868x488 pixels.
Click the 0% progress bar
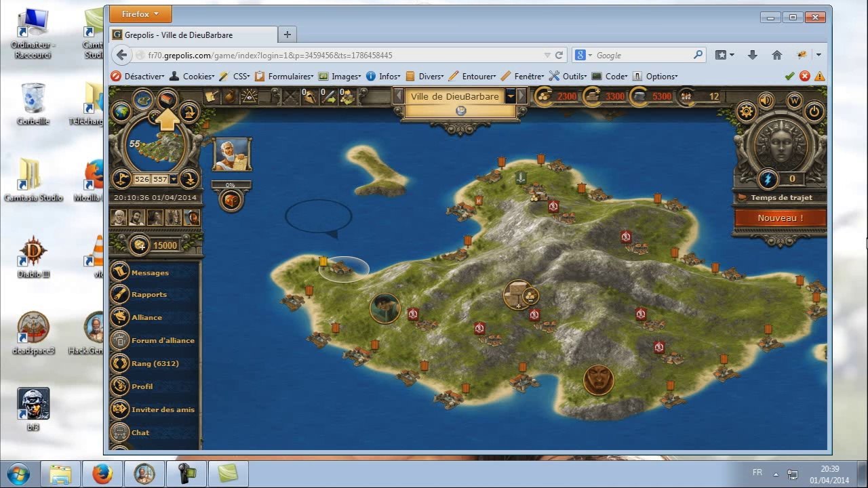[x=231, y=184]
